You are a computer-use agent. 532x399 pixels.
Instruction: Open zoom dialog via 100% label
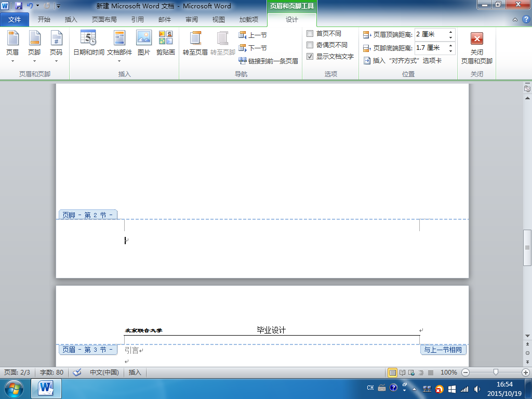click(448, 373)
